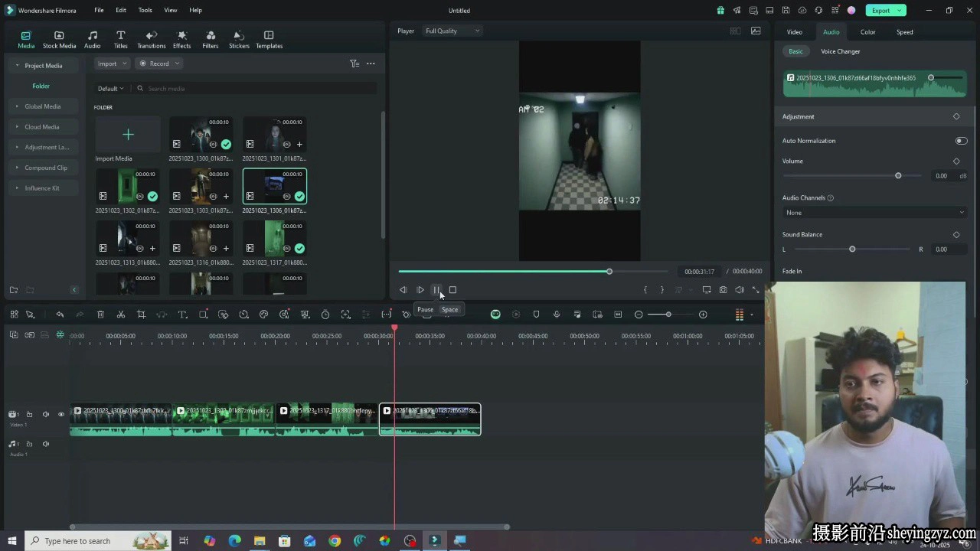Screen dimensions: 980x551
Task: Click Mark In curly brace icon
Action: click(x=645, y=290)
